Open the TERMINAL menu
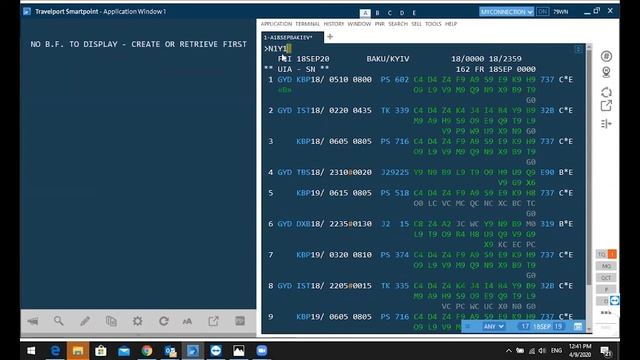Viewport: 640px width, 360px height. [x=308, y=24]
